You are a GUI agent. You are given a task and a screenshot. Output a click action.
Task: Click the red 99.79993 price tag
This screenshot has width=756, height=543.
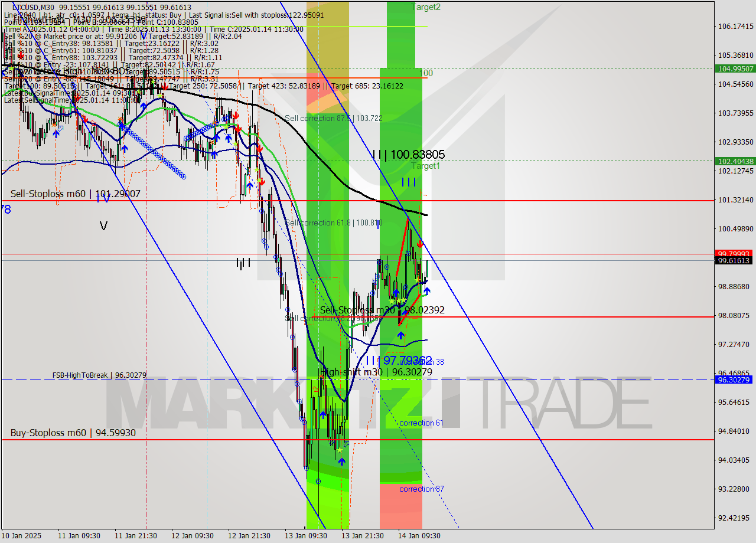(735, 253)
